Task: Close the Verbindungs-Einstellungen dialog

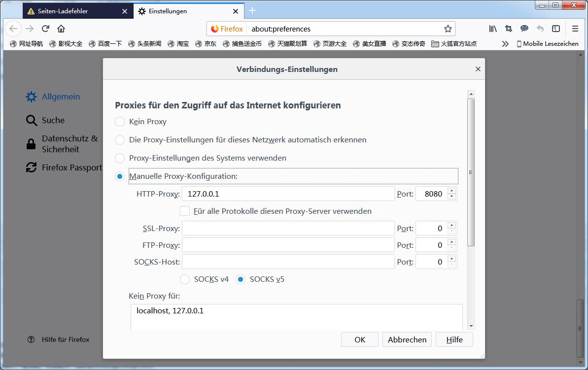Action: point(478,69)
